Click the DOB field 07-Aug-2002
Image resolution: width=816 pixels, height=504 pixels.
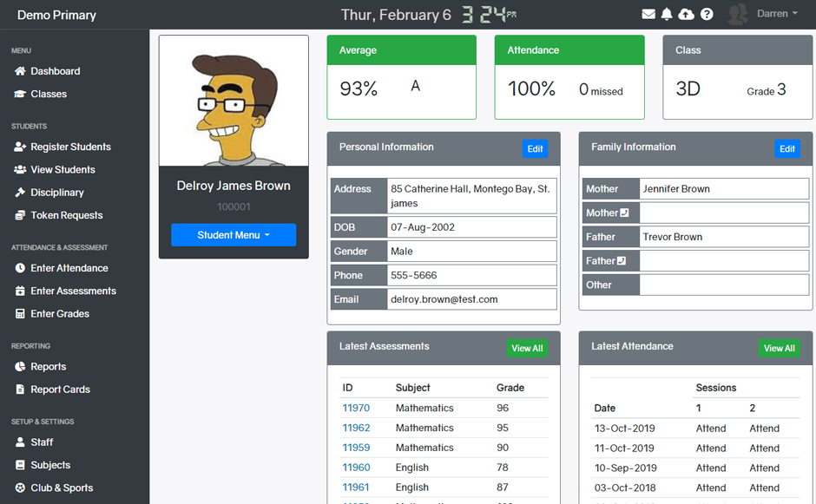click(x=471, y=227)
